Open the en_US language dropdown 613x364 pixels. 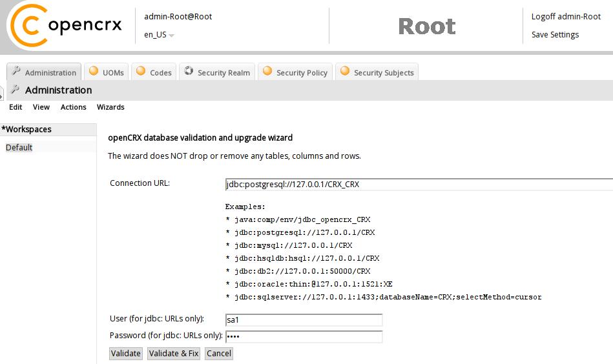pyautogui.click(x=159, y=35)
